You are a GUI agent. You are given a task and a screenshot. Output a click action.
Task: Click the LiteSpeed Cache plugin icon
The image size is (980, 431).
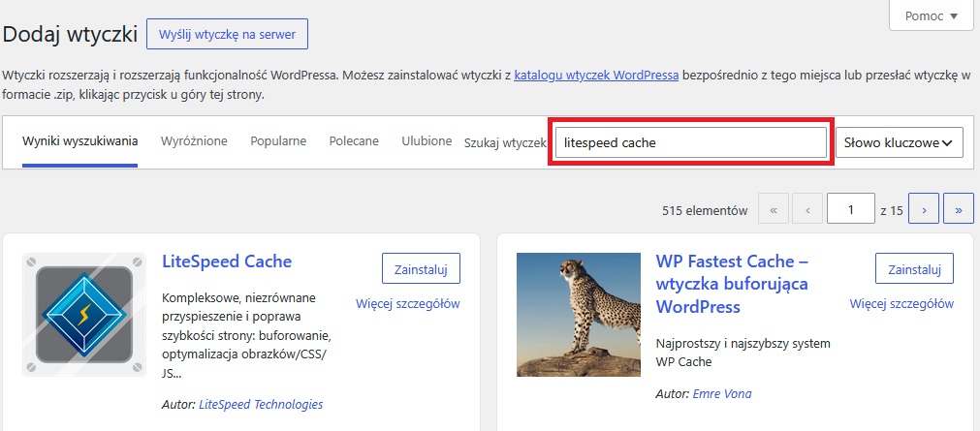click(83, 314)
